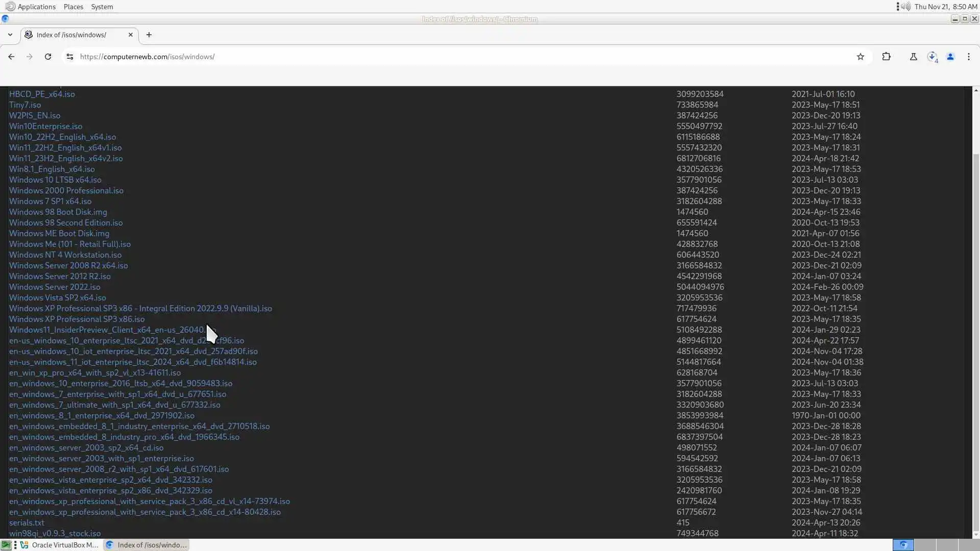This screenshot has height=551, width=980.
Task: View site information icon in address bar
Action: point(70,57)
